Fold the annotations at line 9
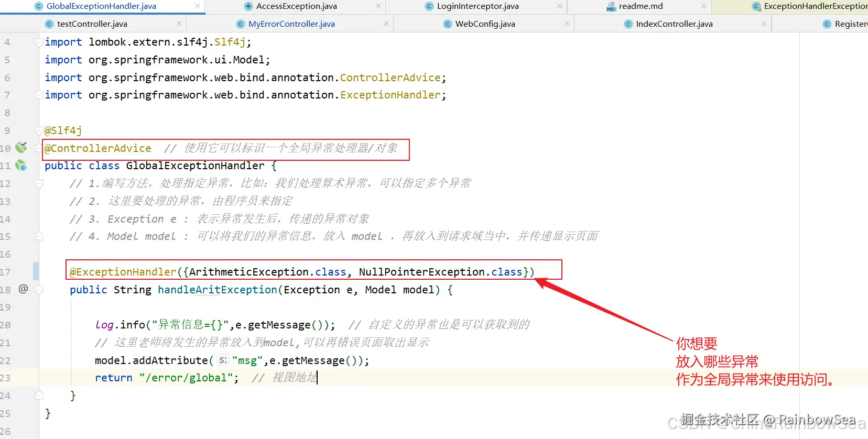868x439 pixels. click(x=39, y=130)
